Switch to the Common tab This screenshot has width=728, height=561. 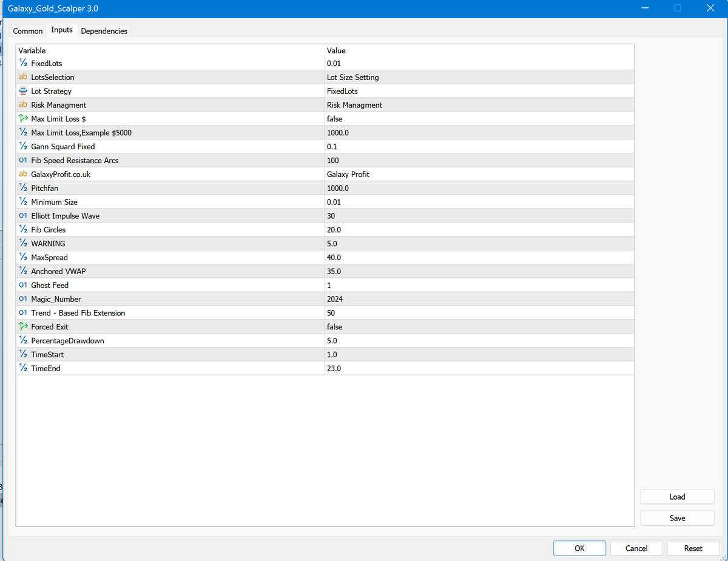[x=28, y=31]
